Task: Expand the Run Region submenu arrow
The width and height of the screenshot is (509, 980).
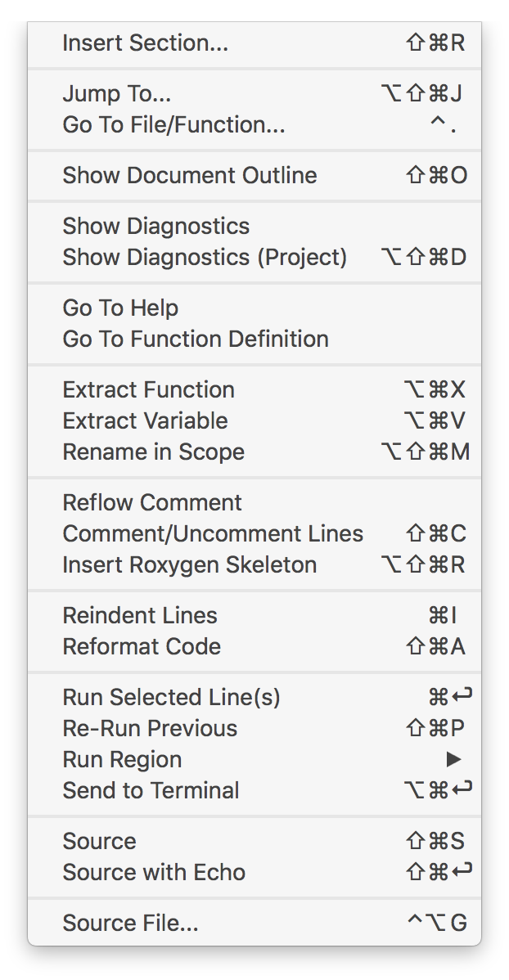Action: point(454,760)
